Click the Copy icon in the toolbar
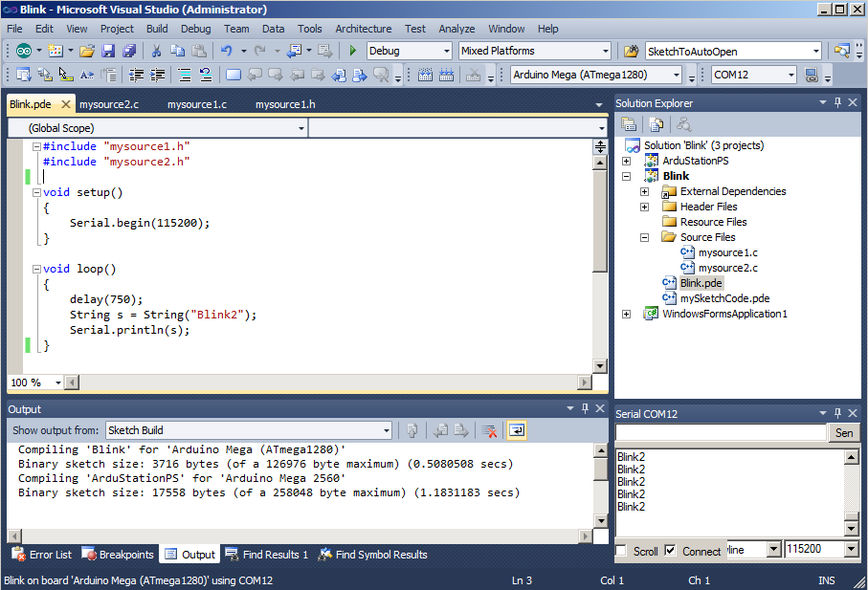 pos(178,51)
